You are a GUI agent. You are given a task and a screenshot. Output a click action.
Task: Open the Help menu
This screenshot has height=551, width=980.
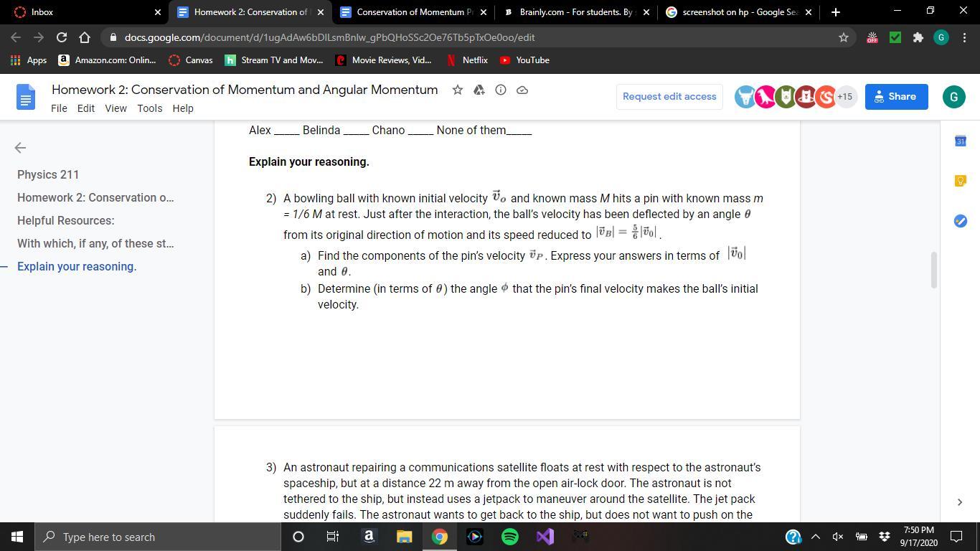tap(183, 108)
